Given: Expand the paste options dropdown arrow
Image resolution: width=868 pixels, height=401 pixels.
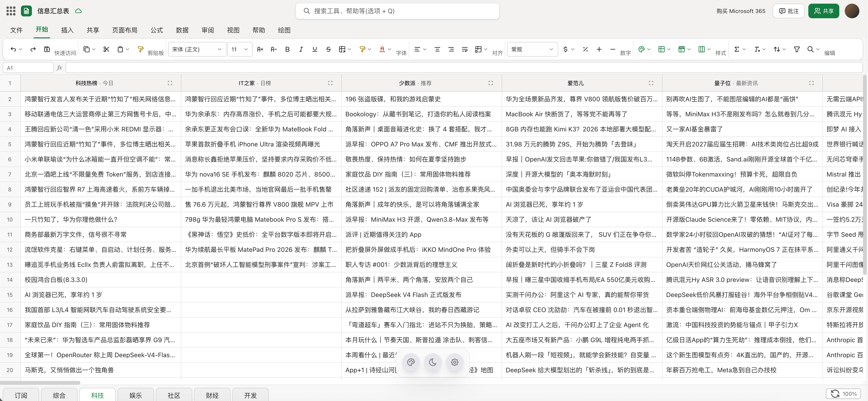Looking at the screenshot, I should coord(128,49).
